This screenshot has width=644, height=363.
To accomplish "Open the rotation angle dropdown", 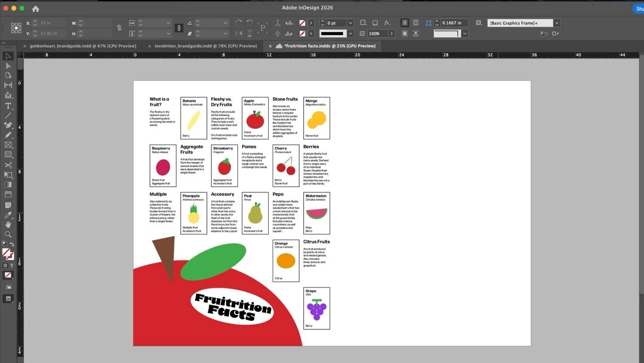I will [x=225, y=23].
